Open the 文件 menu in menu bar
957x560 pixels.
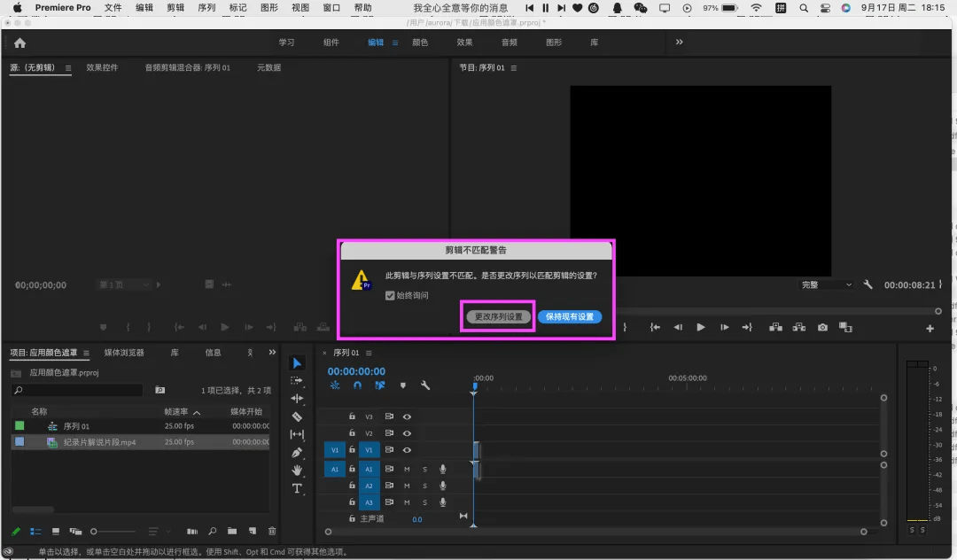tap(113, 7)
